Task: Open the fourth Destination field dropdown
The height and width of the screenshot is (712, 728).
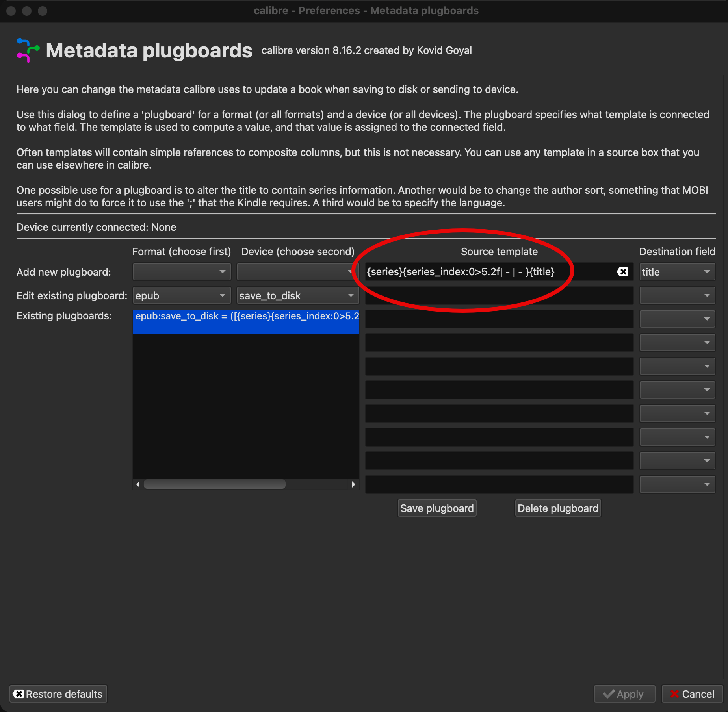Action: coord(677,343)
